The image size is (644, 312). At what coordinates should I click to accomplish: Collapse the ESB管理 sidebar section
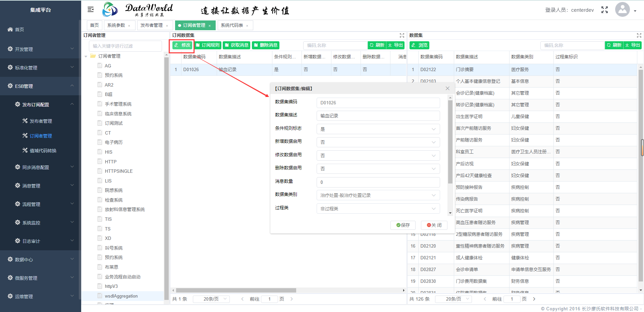[40, 86]
